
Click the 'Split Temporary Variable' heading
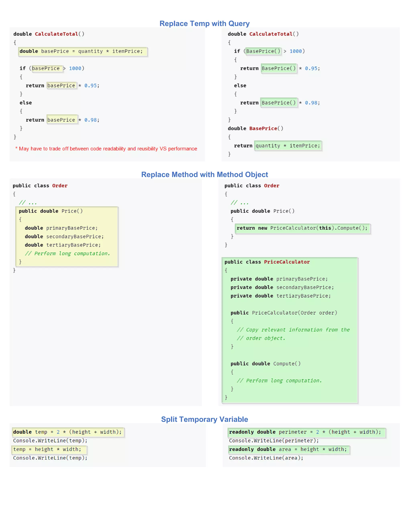tap(204, 419)
